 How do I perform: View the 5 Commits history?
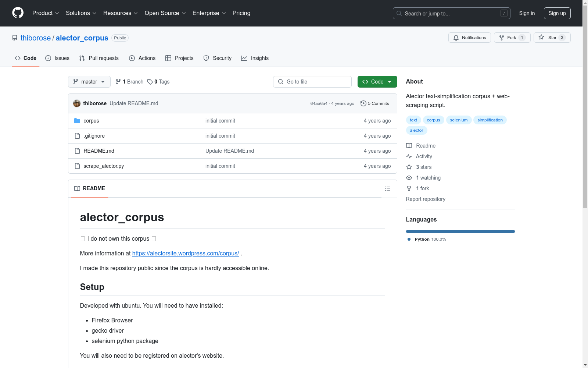(375, 103)
